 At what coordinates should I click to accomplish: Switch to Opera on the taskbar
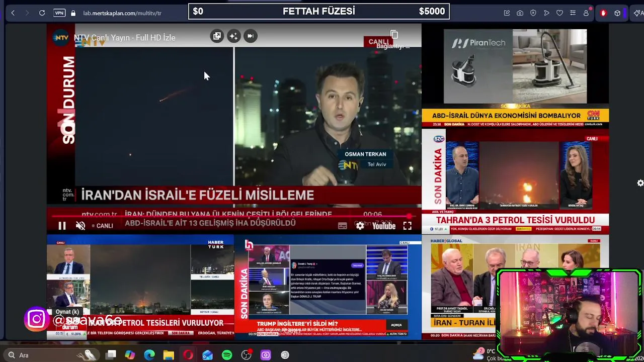188,355
